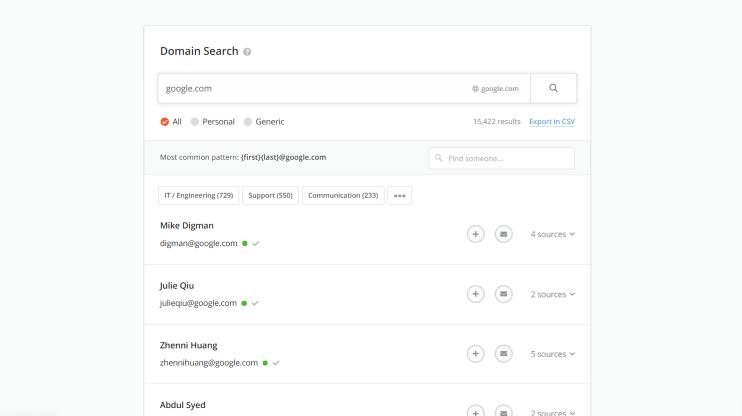Click the name Zhenni Huang
The height and width of the screenshot is (416, 742).
pos(188,345)
